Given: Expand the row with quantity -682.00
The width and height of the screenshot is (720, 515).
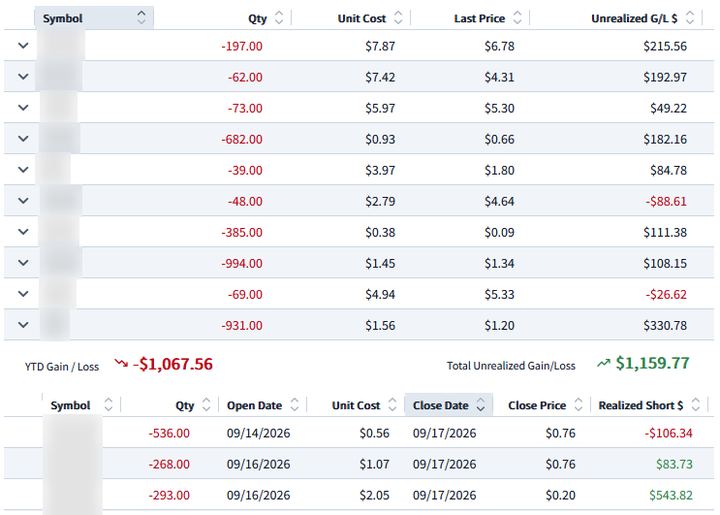Looking at the screenshot, I should (23, 139).
